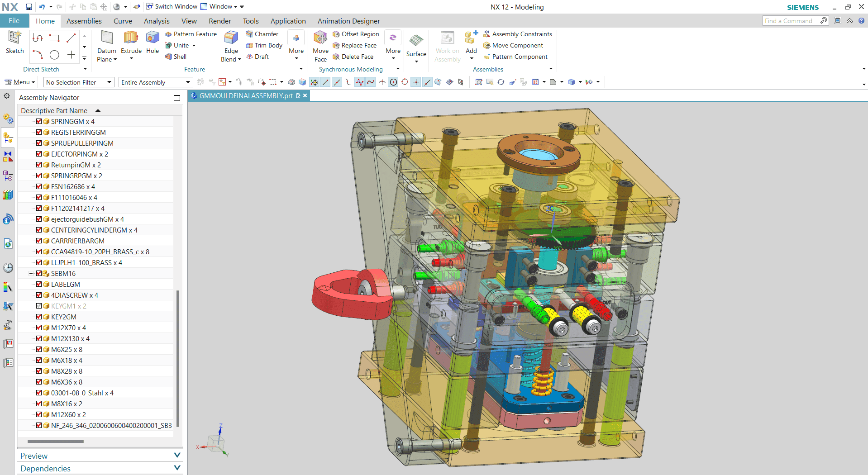This screenshot has width=868, height=475.
Task: Click the Move Face tool
Action: 320,46
